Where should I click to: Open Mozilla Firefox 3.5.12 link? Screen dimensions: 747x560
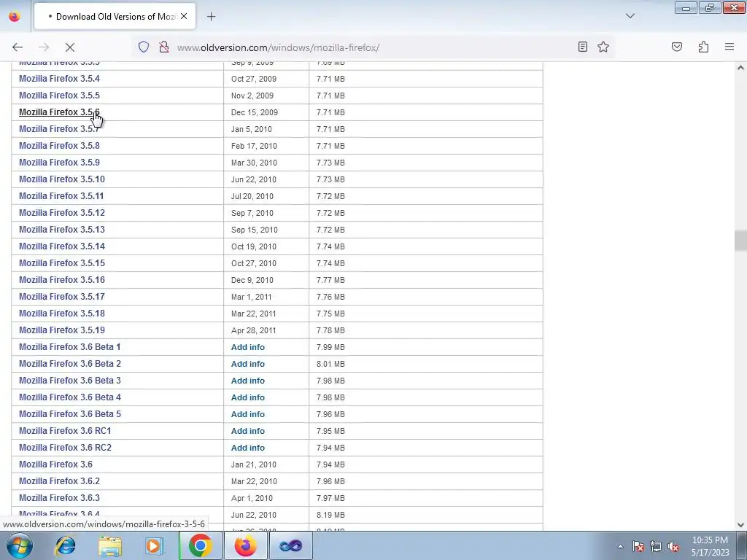pos(62,212)
